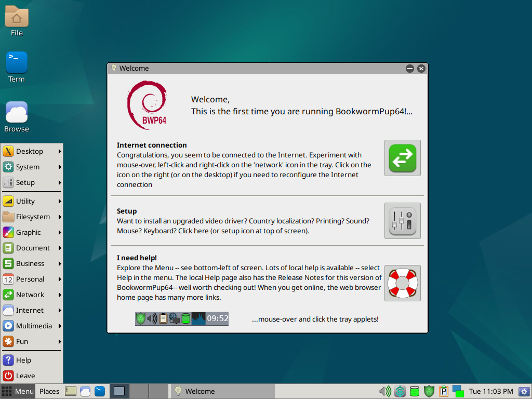Expand the Document menu category
The width and height of the screenshot is (532, 399).
click(32, 248)
